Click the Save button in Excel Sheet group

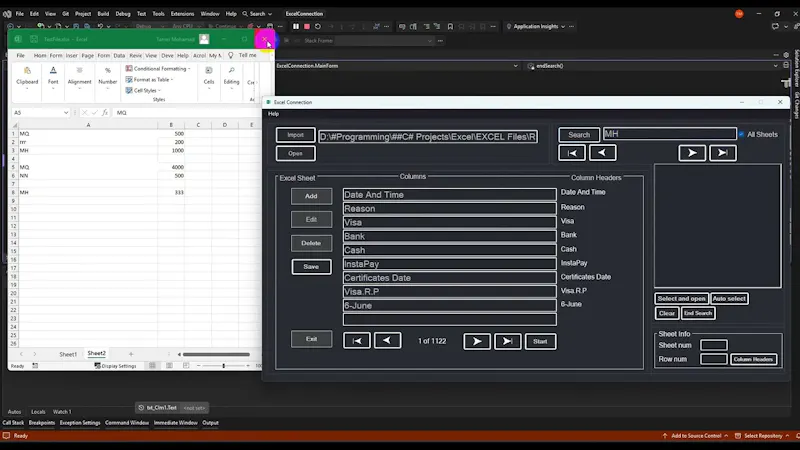311,267
